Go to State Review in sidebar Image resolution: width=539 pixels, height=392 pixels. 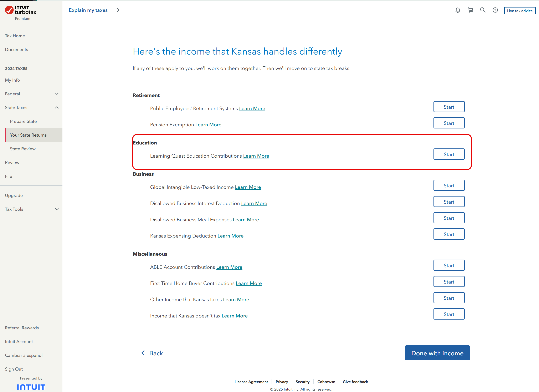[x=23, y=149]
